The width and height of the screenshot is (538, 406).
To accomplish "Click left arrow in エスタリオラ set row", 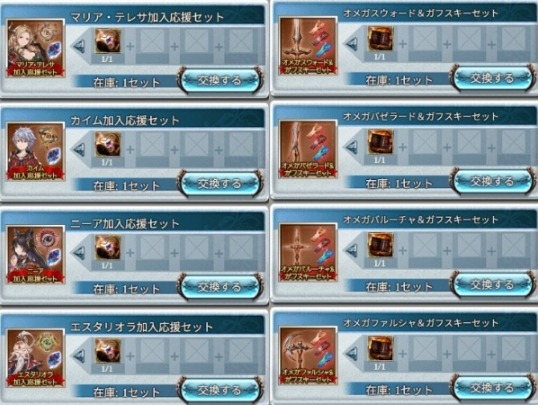I will click(79, 356).
